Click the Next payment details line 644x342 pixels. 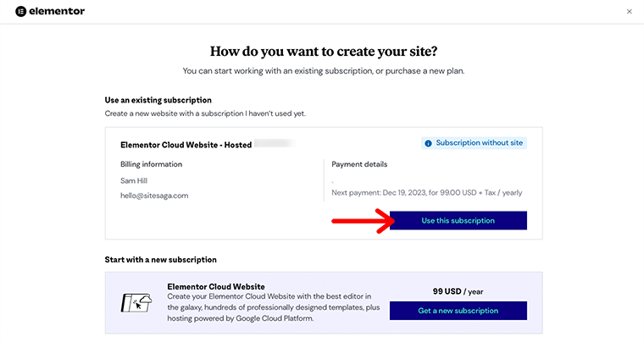click(427, 193)
